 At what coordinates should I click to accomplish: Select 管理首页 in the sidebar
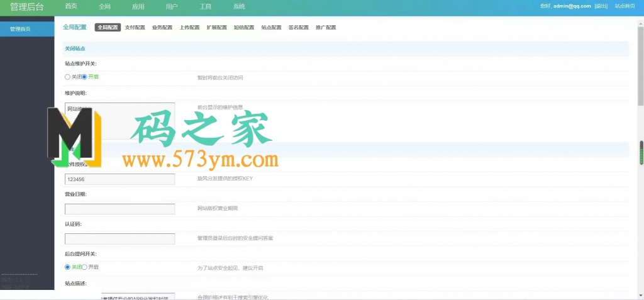[x=27, y=29]
